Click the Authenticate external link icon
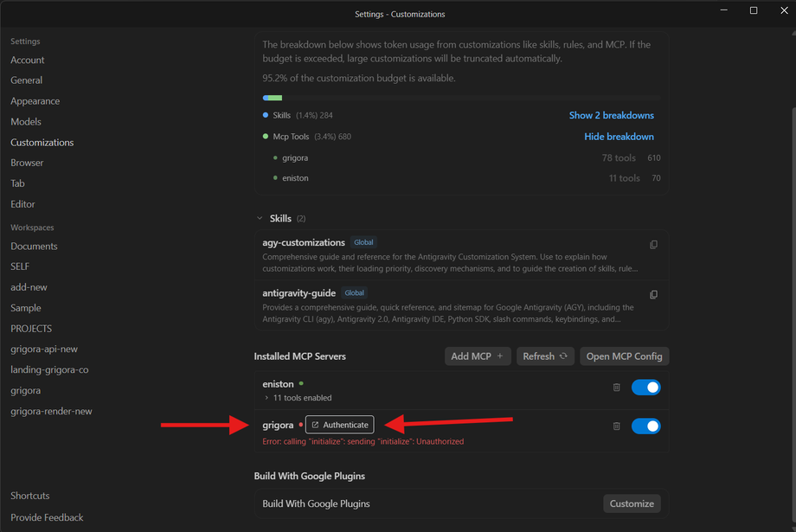The width and height of the screenshot is (796, 532). [x=315, y=425]
